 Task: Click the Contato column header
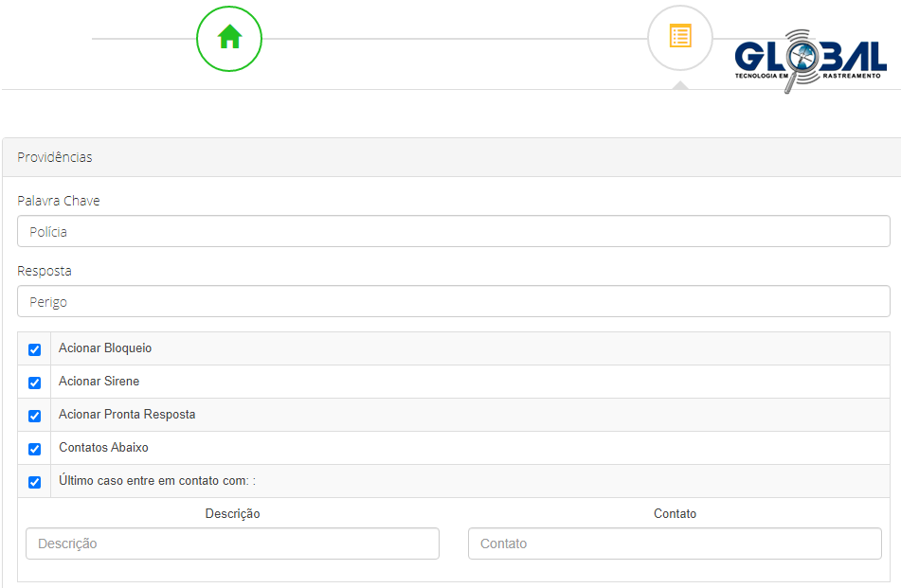(x=675, y=513)
